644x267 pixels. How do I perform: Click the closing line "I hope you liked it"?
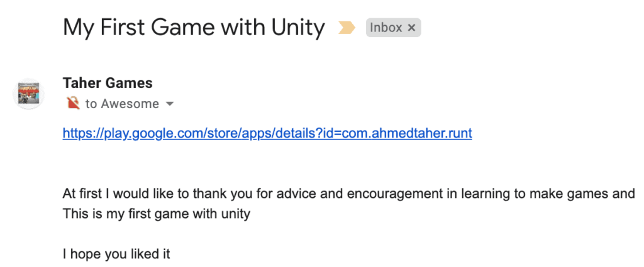(x=116, y=254)
